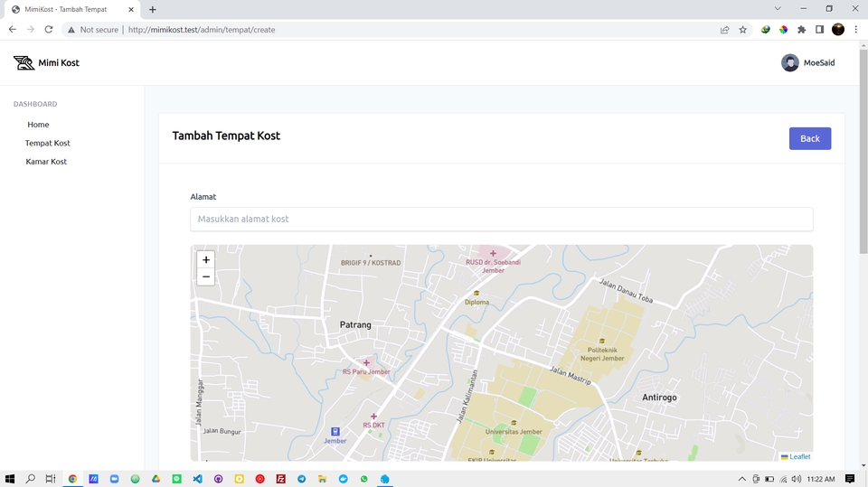This screenshot has height=487, width=868.
Task: Click the RSUD dr. Soebandi hospital marker
Action: tap(493, 254)
